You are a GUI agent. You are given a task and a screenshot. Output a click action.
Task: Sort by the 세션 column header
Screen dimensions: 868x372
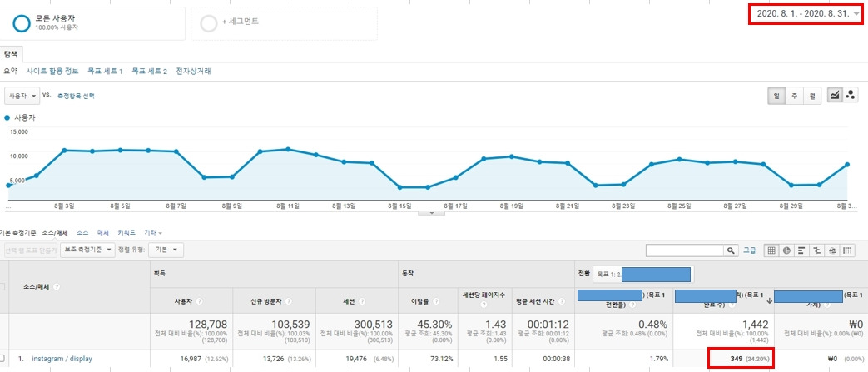[350, 301]
